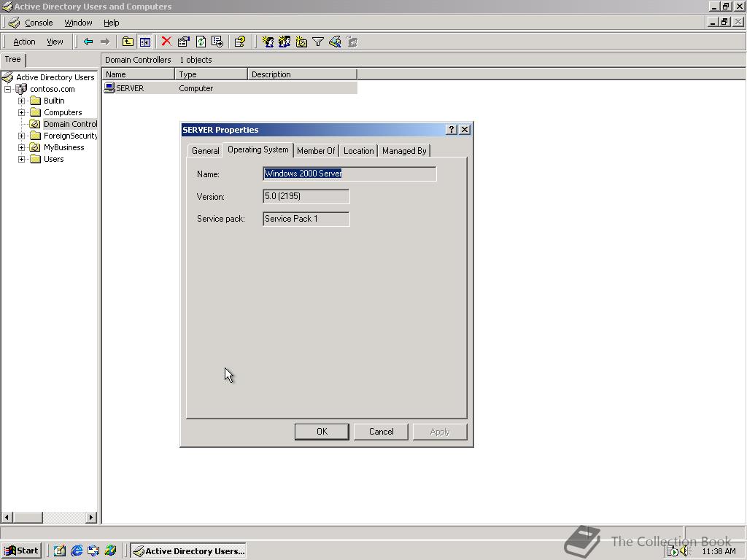
Task: Open the Window menu
Action: pos(78,23)
